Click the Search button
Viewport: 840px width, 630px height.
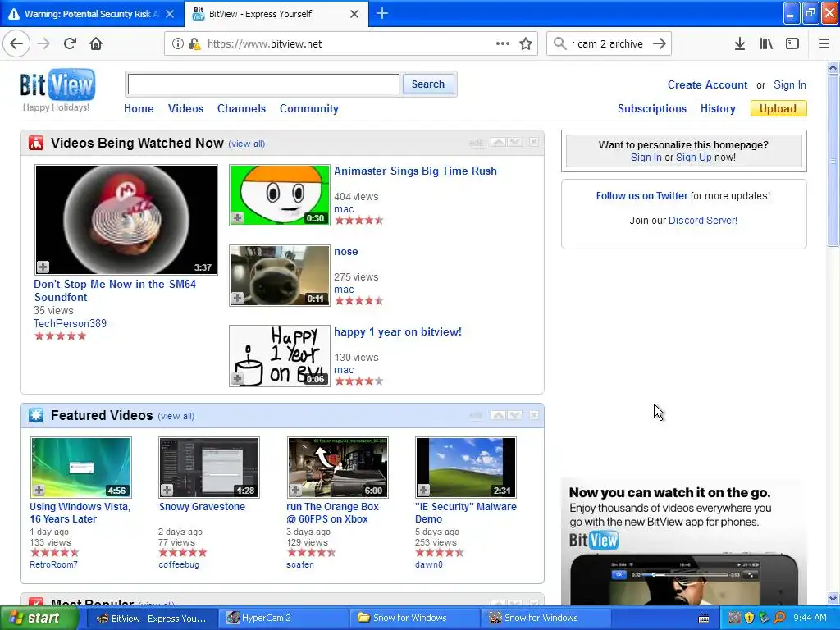pos(428,84)
